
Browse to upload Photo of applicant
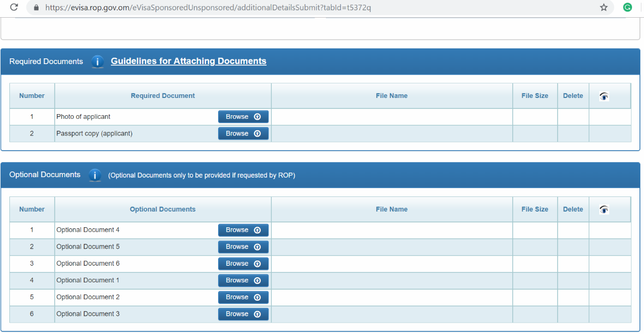(243, 117)
